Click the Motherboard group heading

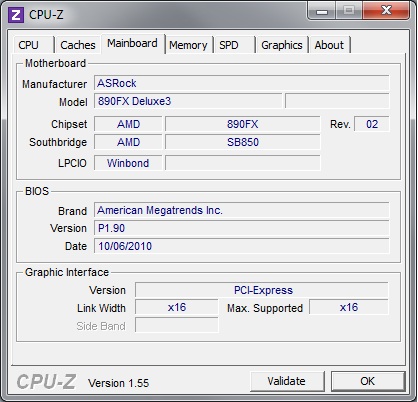(x=55, y=63)
